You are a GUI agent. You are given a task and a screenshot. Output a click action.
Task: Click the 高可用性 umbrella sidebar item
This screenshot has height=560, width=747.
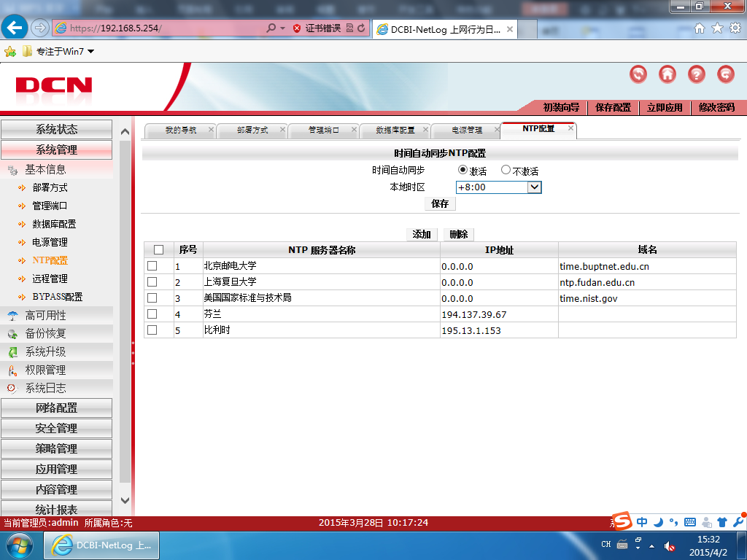(x=56, y=315)
